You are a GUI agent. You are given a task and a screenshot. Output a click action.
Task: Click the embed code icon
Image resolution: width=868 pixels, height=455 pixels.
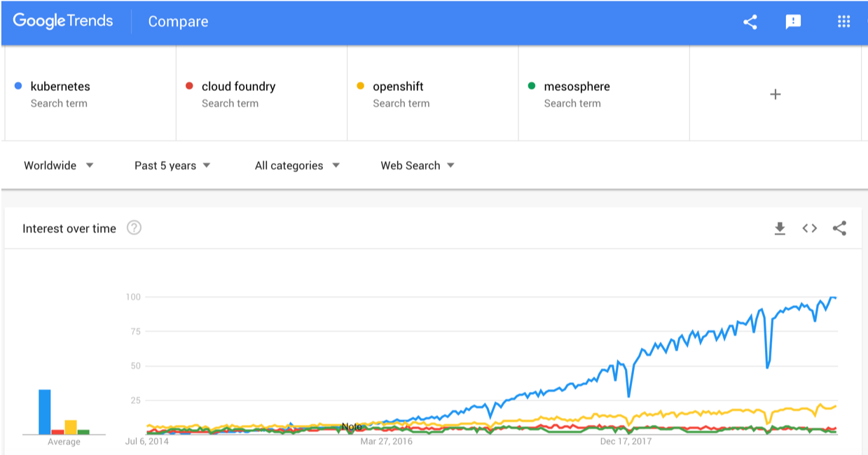810,228
